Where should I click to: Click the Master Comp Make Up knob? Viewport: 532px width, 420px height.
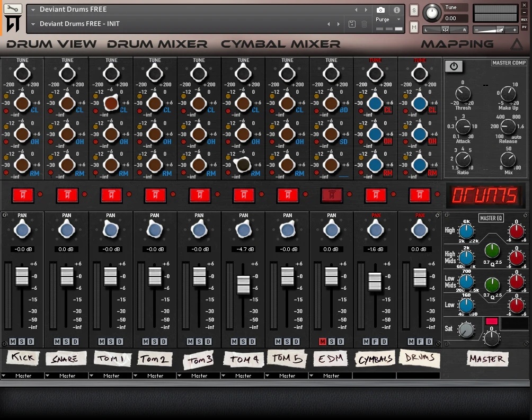508,94
